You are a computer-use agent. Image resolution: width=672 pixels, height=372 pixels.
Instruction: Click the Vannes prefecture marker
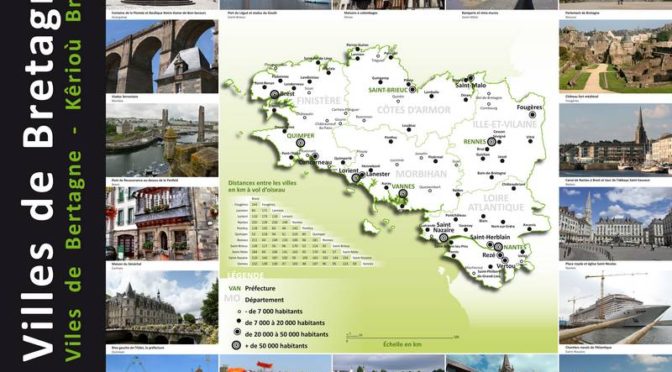coord(403,193)
